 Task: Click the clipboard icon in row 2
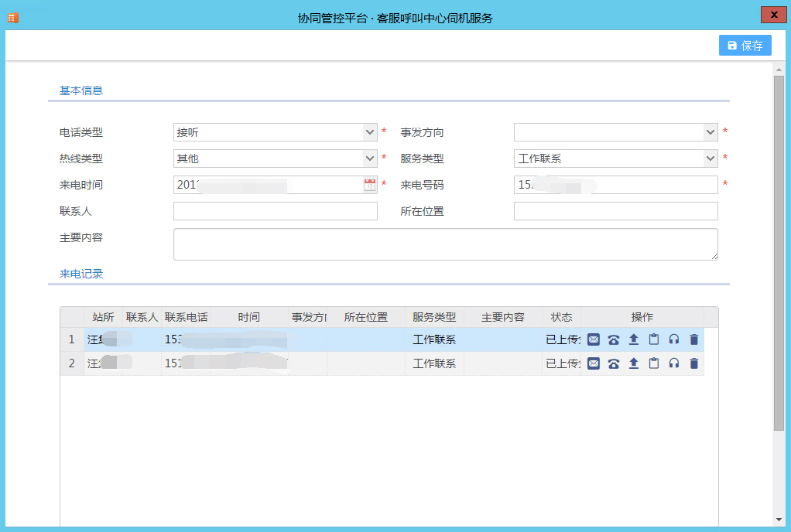(x=654, y=363)
